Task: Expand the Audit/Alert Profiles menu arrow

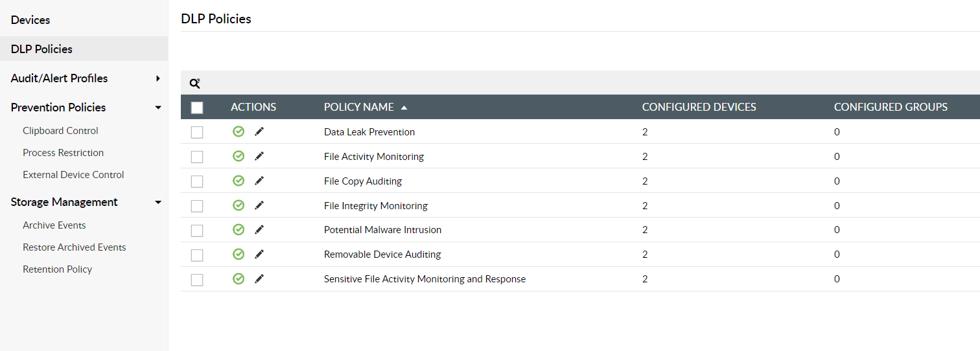Action: tap(158, 78)
